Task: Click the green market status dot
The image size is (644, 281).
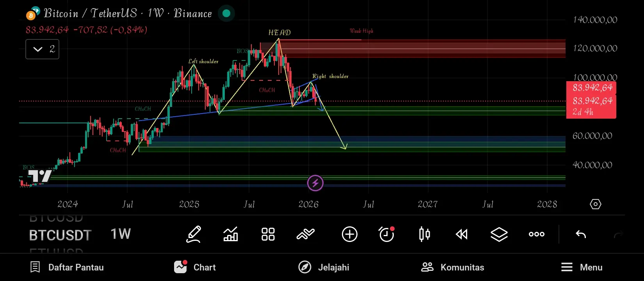Action: (226, 14)
